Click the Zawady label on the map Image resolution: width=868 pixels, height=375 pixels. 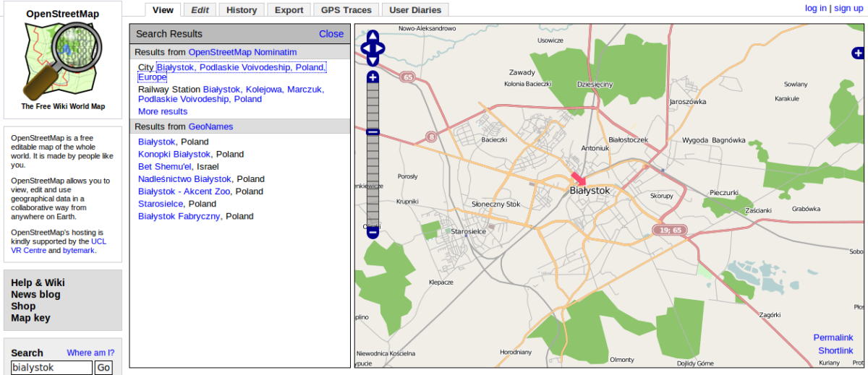[522, 72]
